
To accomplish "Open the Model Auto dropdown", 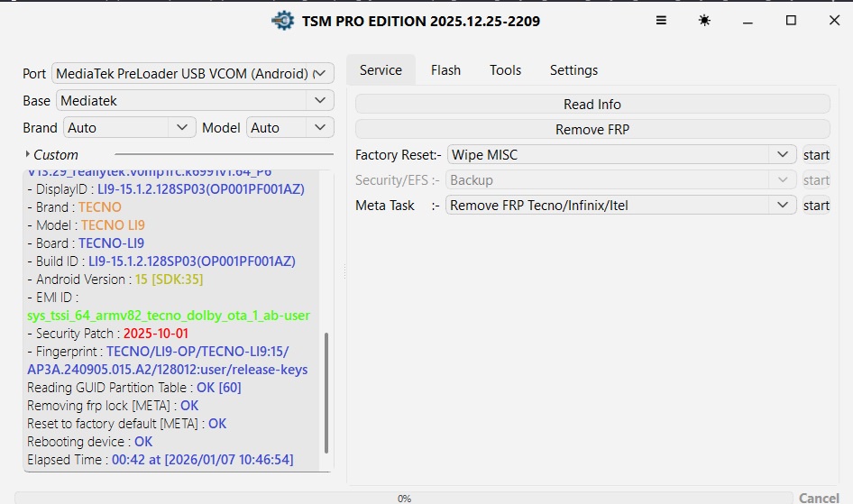I will (290, 128).
